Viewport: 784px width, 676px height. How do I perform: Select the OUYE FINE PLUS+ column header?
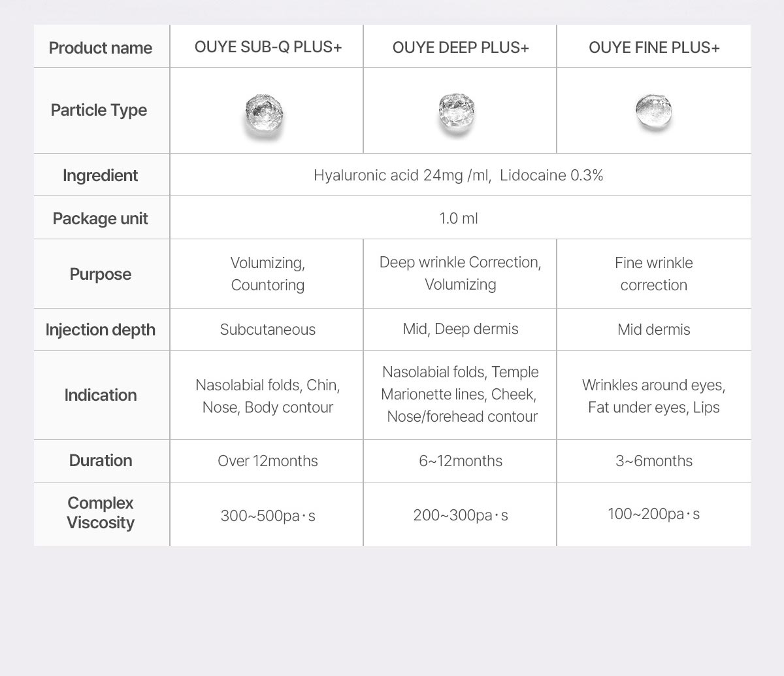(x=654, y=48)
